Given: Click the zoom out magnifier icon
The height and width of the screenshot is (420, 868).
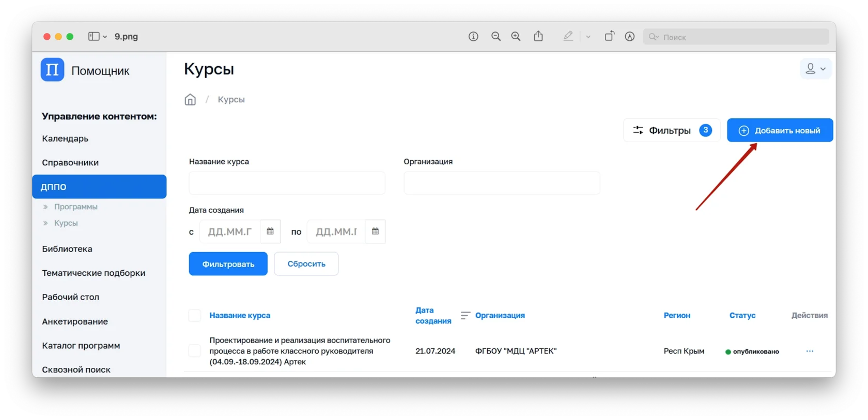Looking at the screenshot, I should point(496,37).
